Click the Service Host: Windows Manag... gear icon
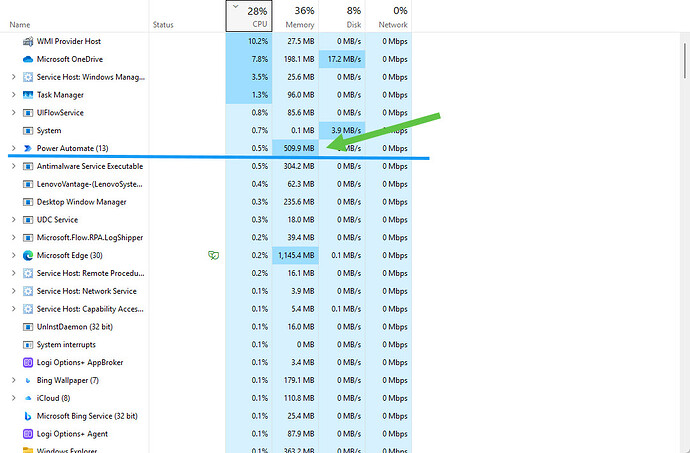Image resolution: width=690 pixels, height=453 pixels. pos(28,77)
